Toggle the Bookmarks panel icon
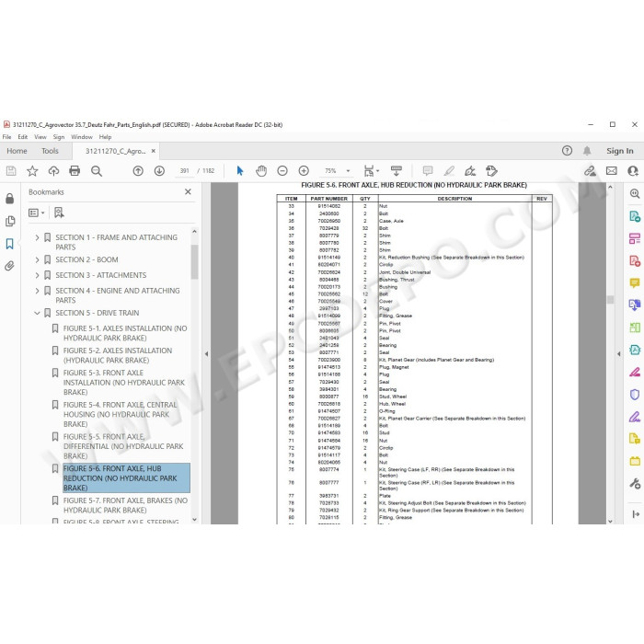The image size is (644, 644). tap(10, 244)
